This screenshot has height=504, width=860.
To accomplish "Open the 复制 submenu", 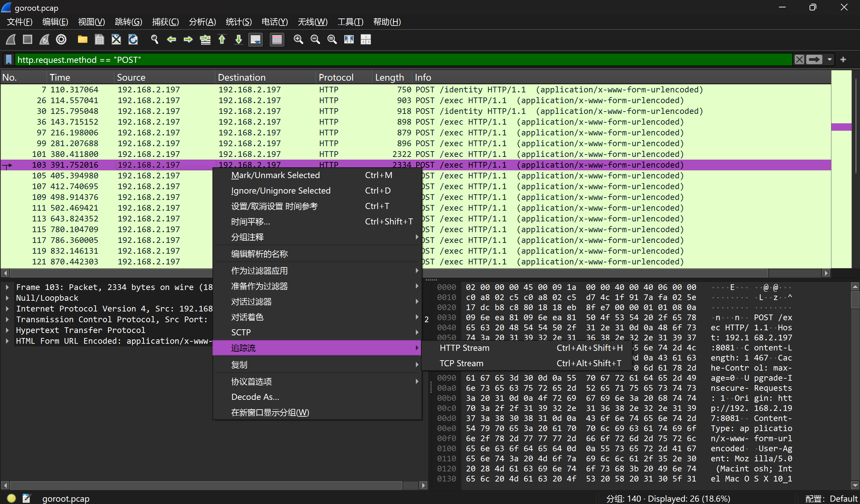I will (317, 365).
